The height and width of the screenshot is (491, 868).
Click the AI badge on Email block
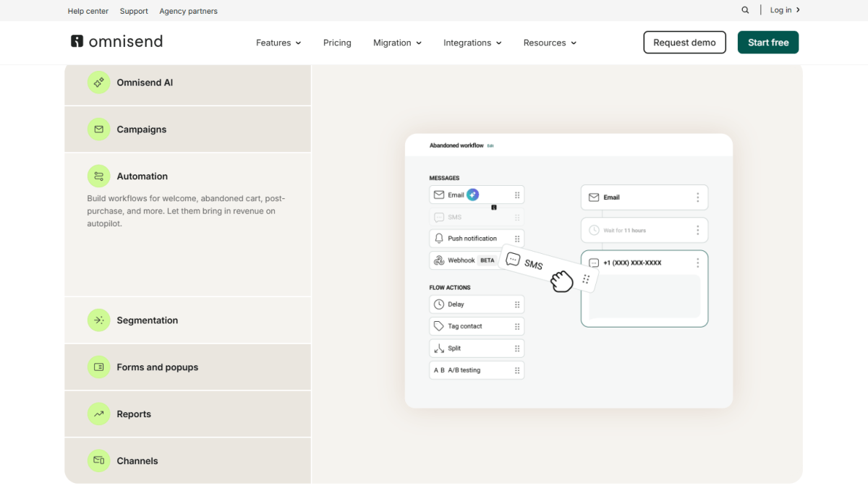click(472, 195)
